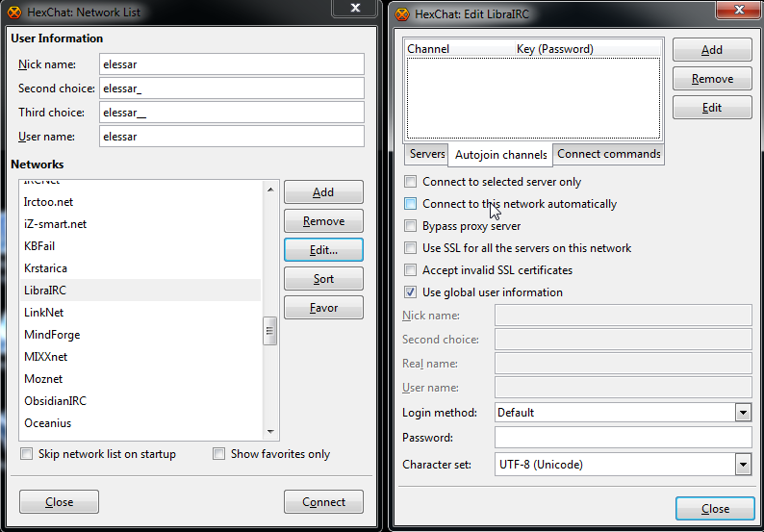The width and height of the screenshot is (764, 532).
Task: Click HexChat icon in Network List title bar
Action: [14, 13]
